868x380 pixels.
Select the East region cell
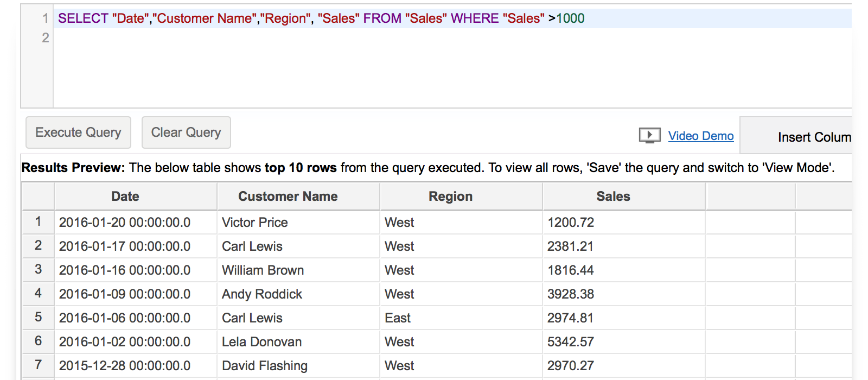[x=398, y=318]
